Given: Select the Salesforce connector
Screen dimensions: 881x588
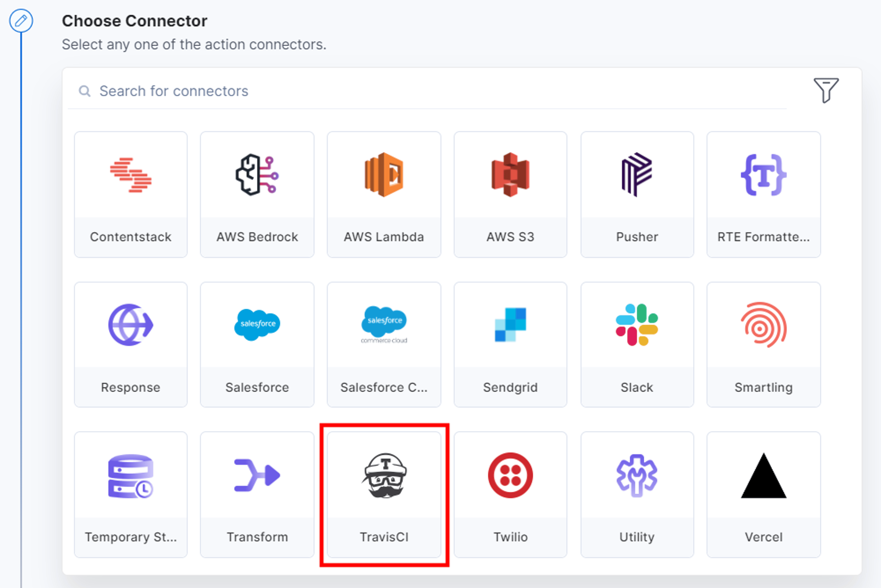Looking at the screenshot, I should 257,344.
